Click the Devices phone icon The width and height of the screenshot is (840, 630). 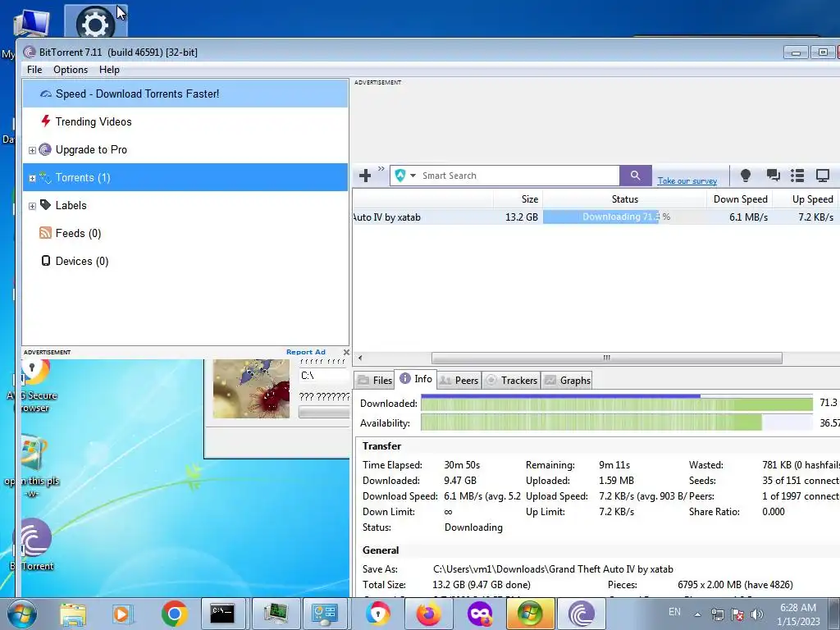click(x=46, y=261)
